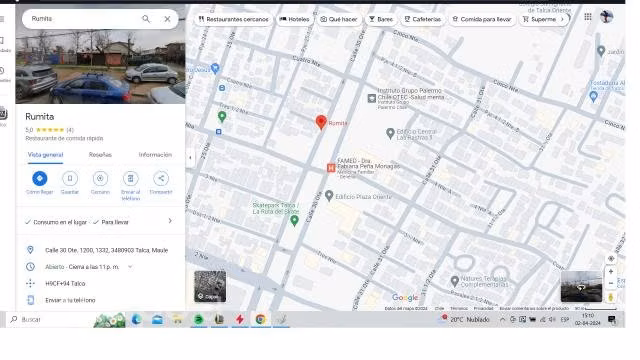Save place with the Guardar icon
The height and width of the screenshot is (360, 640).
[70, 178]
